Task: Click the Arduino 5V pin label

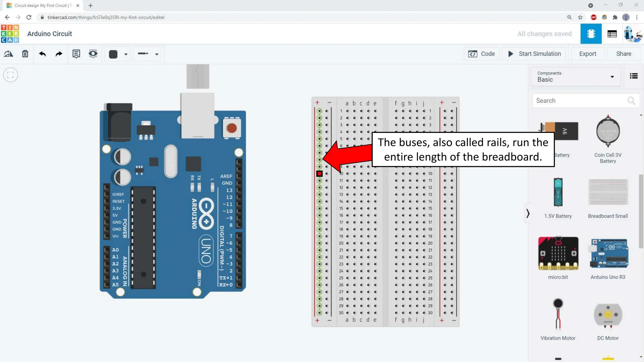Action: (115, 215)
